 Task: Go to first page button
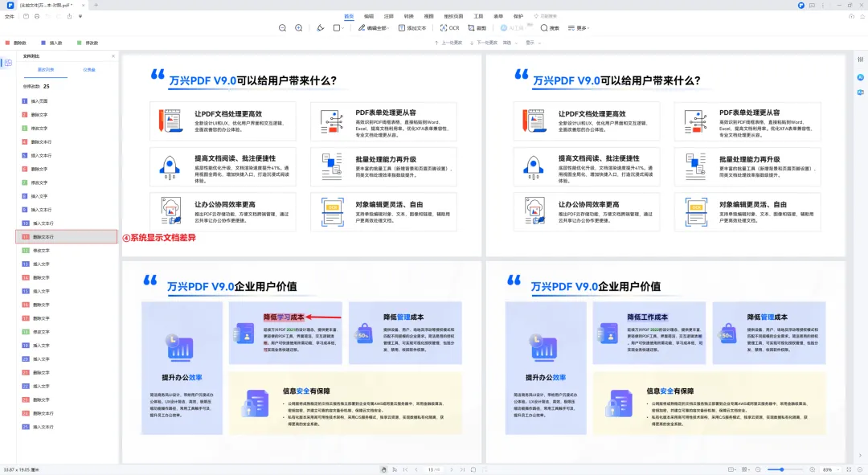pos(406,469)
